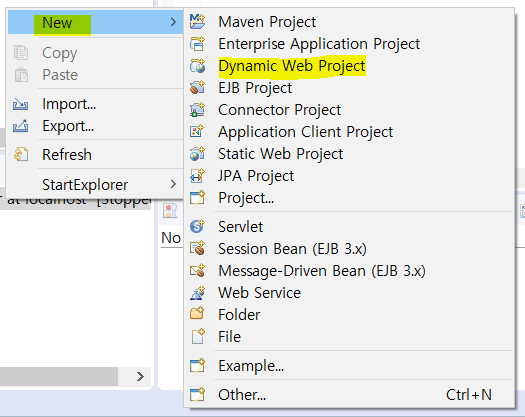Image resolution: width=525 pixels, height=417 pixels.
Task: Select JPA Project entry
Action: 349,176
